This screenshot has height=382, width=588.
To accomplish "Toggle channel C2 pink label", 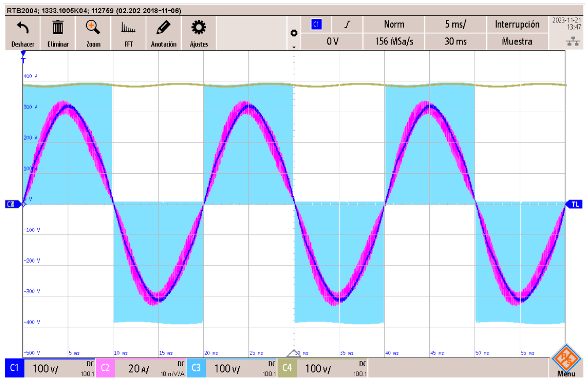I will pos(105,368).
